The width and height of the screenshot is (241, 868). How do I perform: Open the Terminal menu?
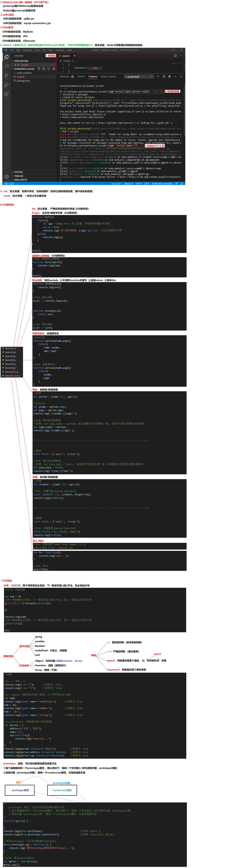pos(60,50)
